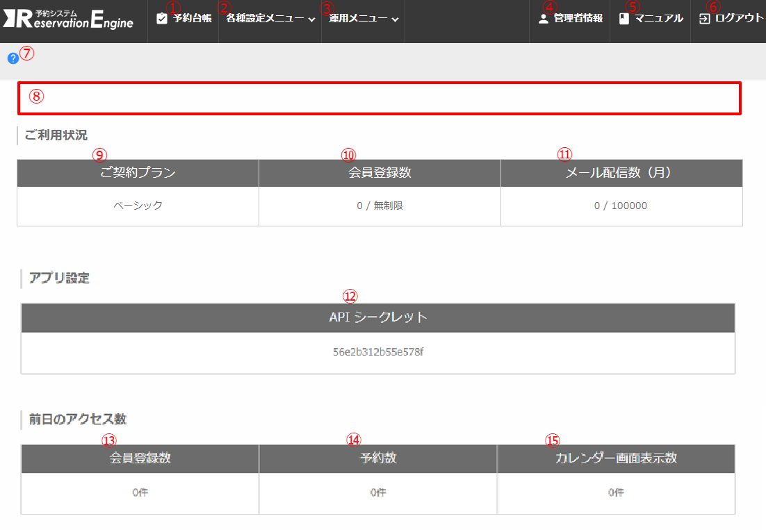Go to 予約台帳 text in navigation
Image resolution: width=766 pixels, height=532 pixels.
192,19
